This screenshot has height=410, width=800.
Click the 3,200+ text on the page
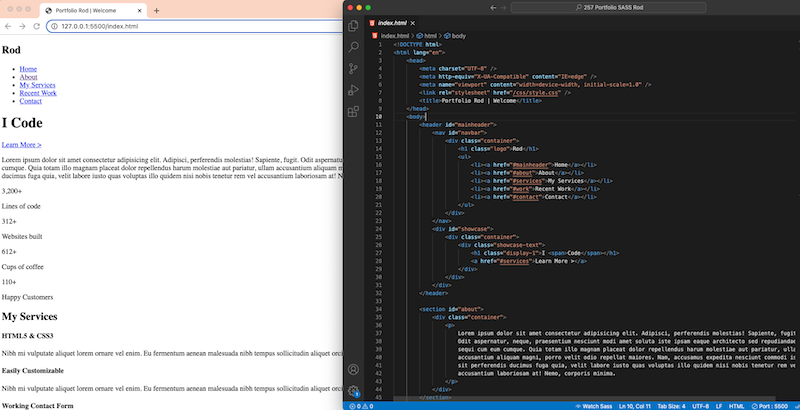12,191
